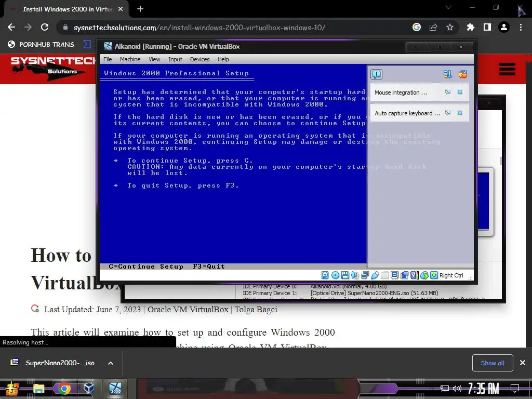Click the Oracle VM VirtualBox category link

188,310
